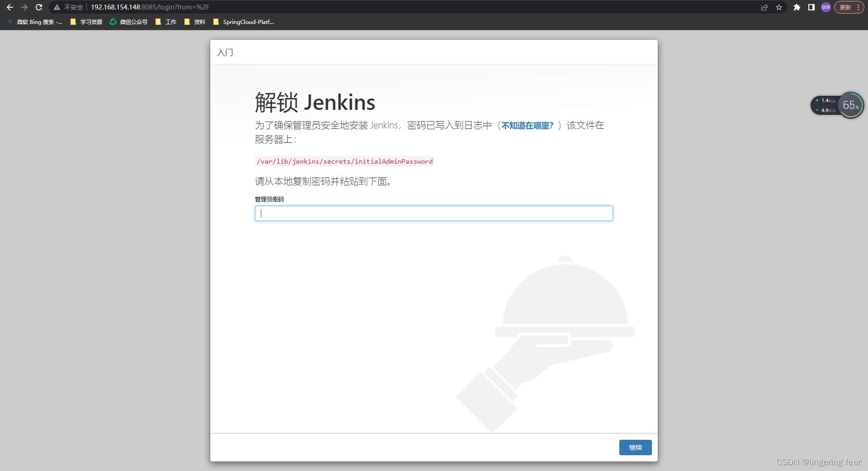
Task: Click the 入门 header title
Action: click(225, 52)
